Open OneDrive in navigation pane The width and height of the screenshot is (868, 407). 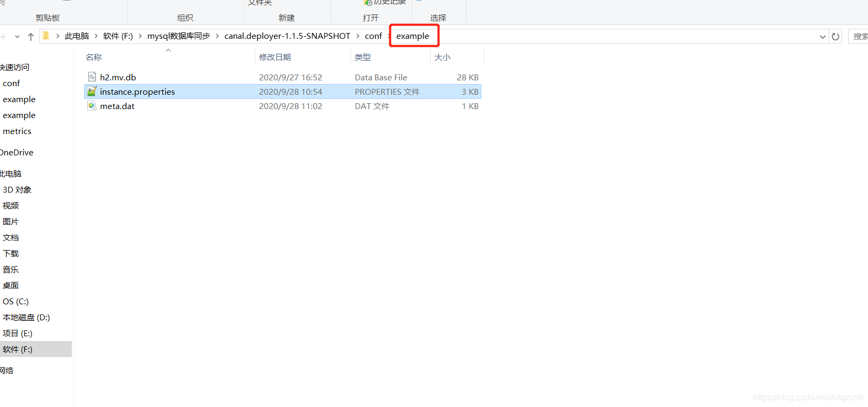16,153
